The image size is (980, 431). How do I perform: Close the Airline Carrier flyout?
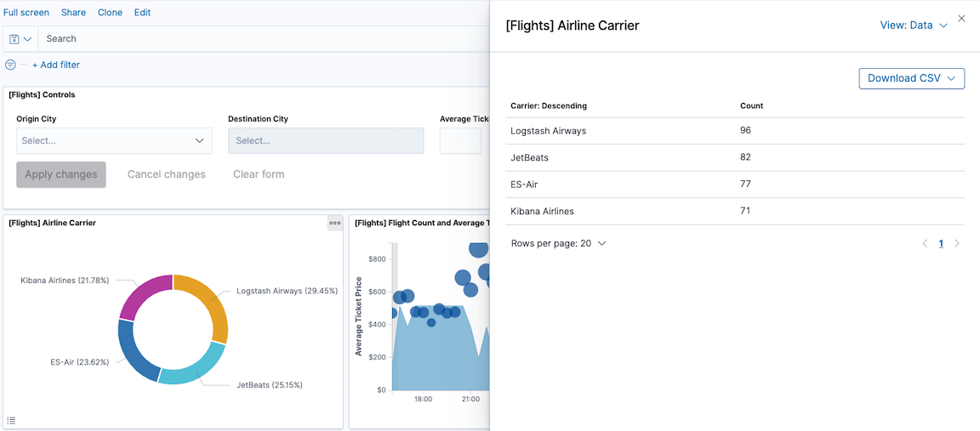tap(961, 18)
